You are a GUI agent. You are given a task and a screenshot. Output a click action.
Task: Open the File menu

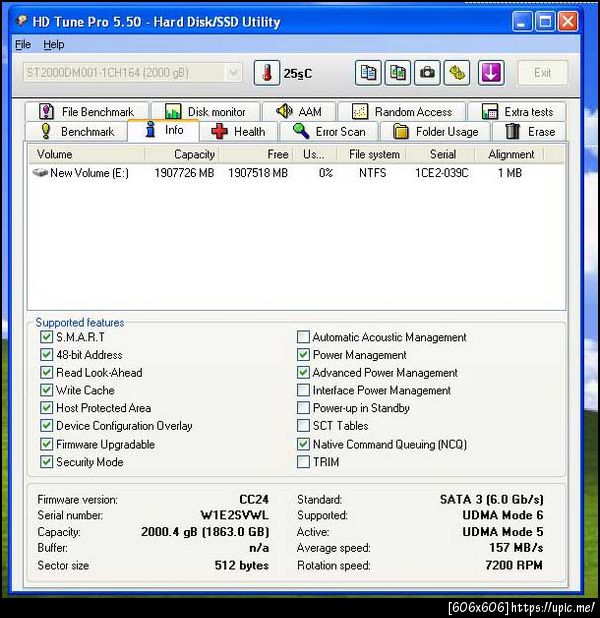pyautogui.click(x=23, y=45)
